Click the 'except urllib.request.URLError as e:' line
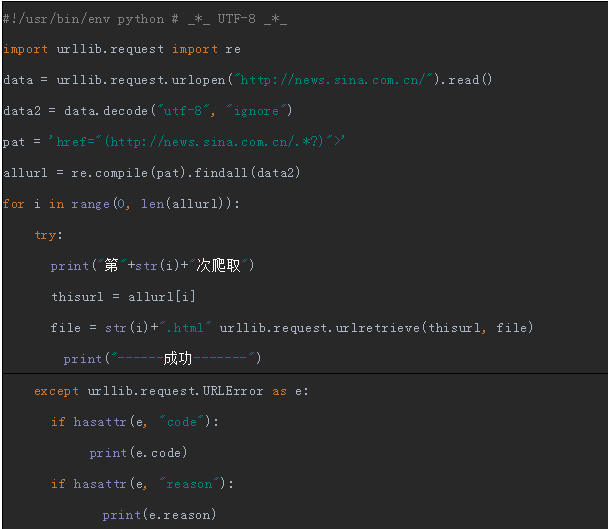 tap(171, 391)
